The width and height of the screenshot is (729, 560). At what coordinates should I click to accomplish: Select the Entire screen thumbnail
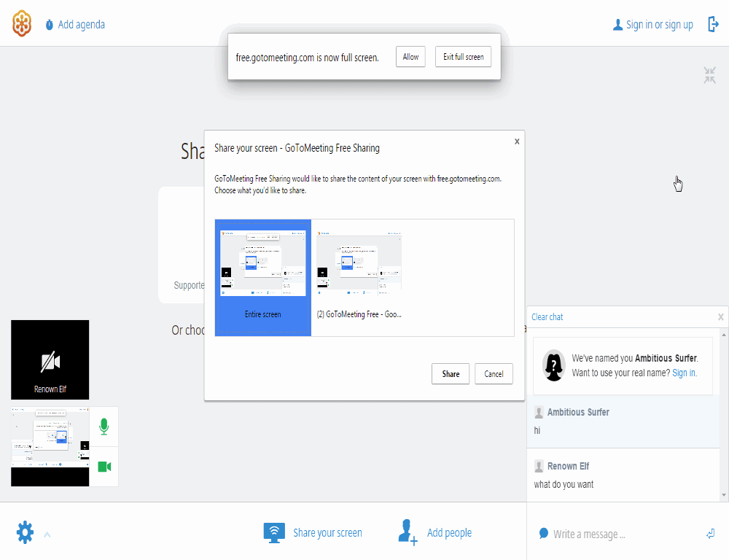tap(263, 278)
